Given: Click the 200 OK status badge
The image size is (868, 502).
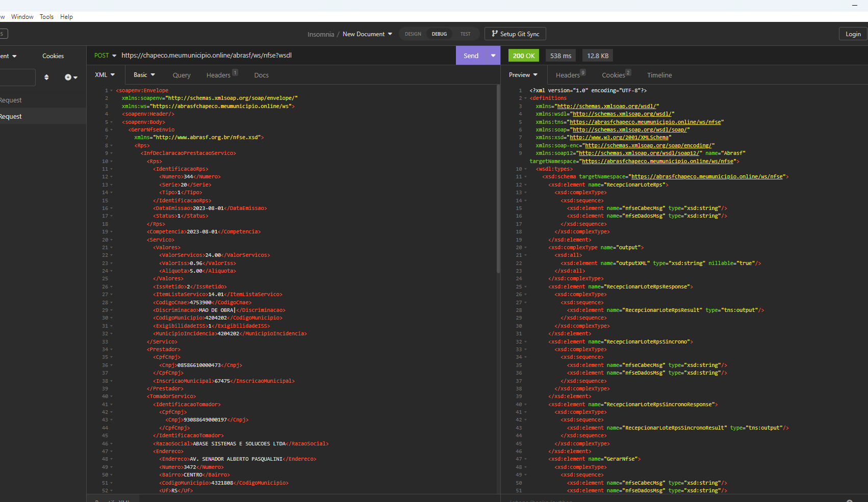Looking at the screenshot, I should (x=524, y=56).
